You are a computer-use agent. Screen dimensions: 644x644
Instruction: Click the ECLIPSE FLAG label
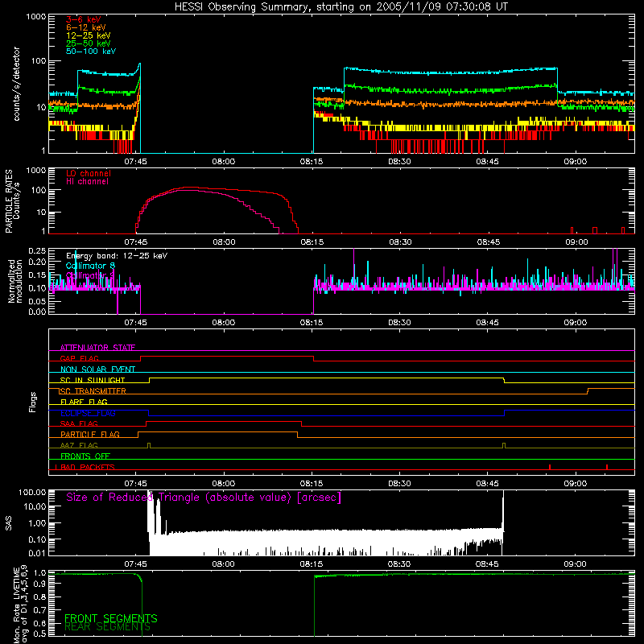coord(88,413)
